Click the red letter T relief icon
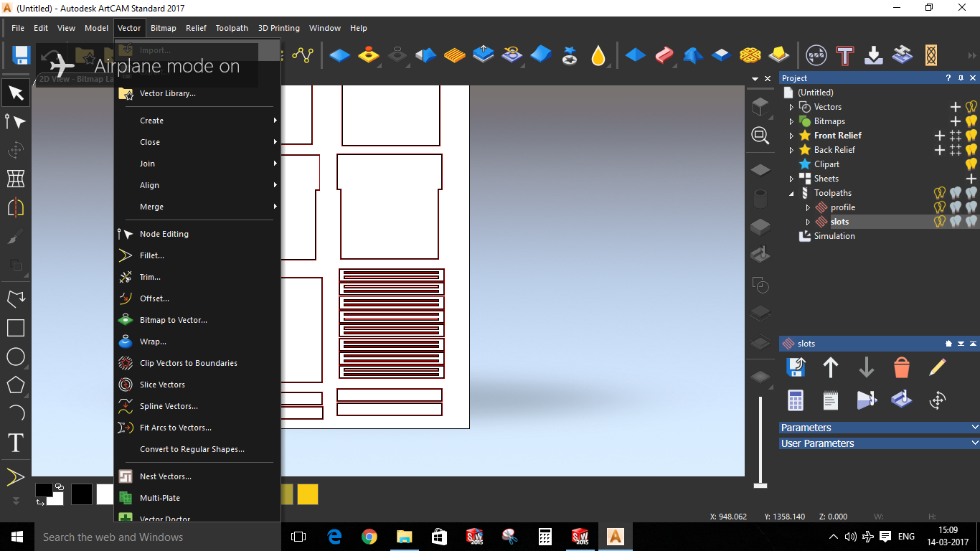This screenshot has width=980, height=551. click(845, 55)
